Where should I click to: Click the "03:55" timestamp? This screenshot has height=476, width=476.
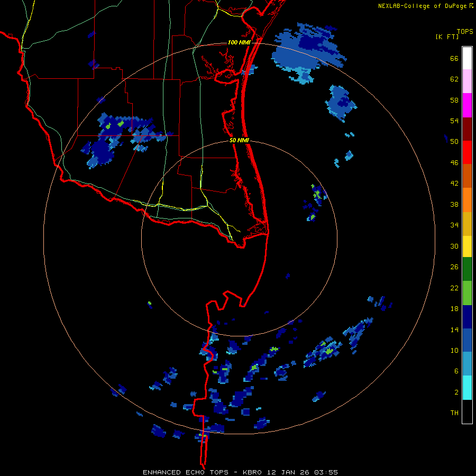tap(326, 472)
